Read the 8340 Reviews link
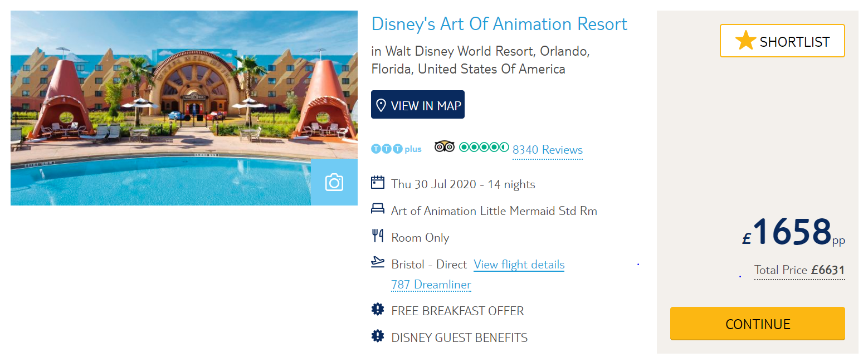Screen dimensions: 868x362 pyautogui.click(x=548, y=150)
